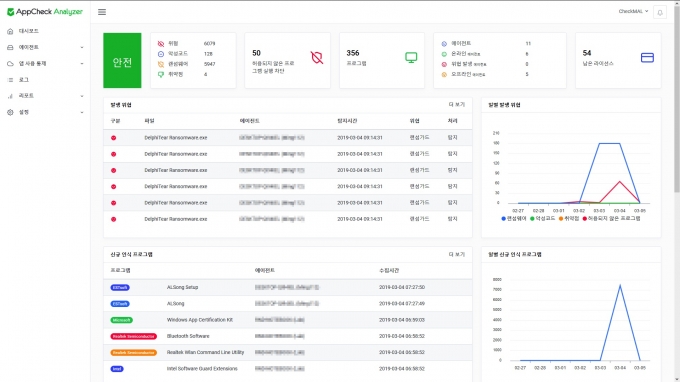This screenshot has width=680, height=382.
Task: Click 더 보기 in the 발생 위협 panel
Action: 457,105
